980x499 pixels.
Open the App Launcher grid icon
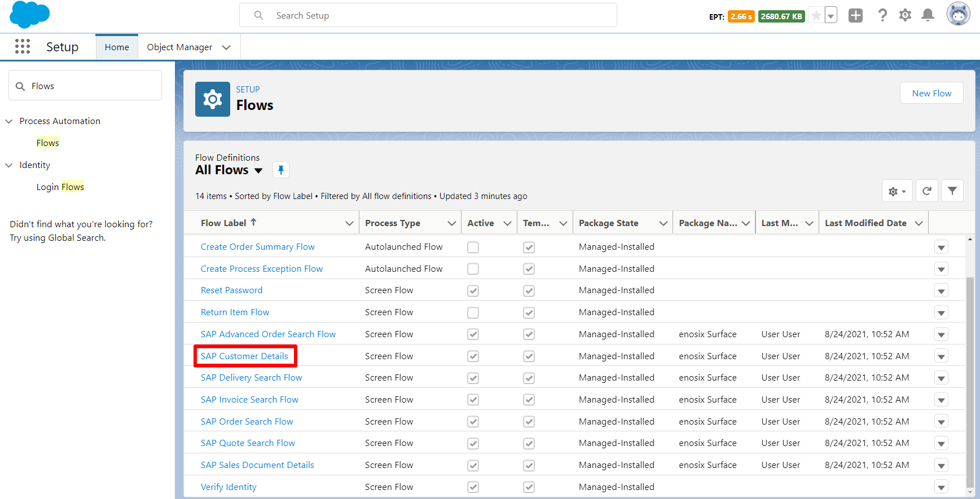tap(23, 46)
